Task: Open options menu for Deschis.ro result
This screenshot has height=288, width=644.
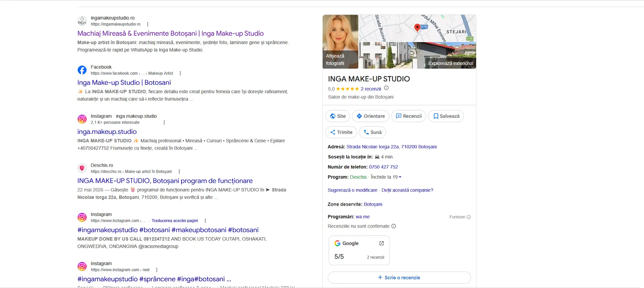Action: click(179, 171)
